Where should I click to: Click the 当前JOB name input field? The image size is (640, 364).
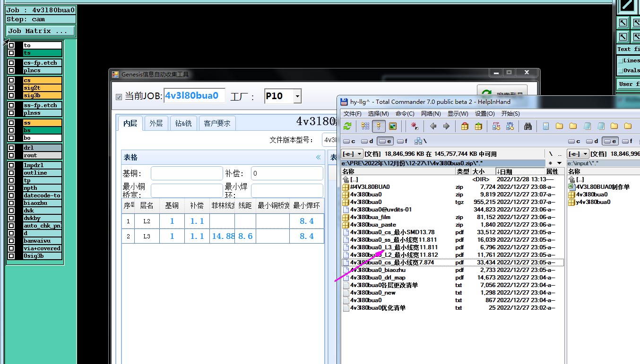point(194,96)
